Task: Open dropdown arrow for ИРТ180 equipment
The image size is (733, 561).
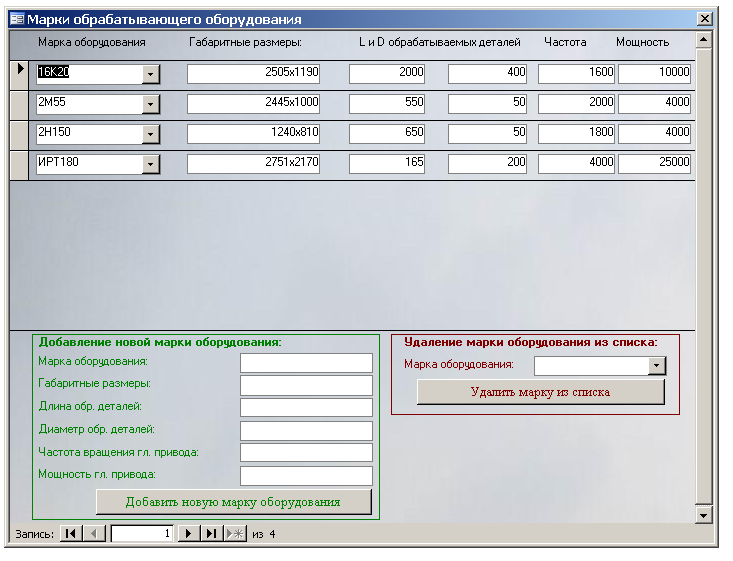Action: [x=151, y=164]
